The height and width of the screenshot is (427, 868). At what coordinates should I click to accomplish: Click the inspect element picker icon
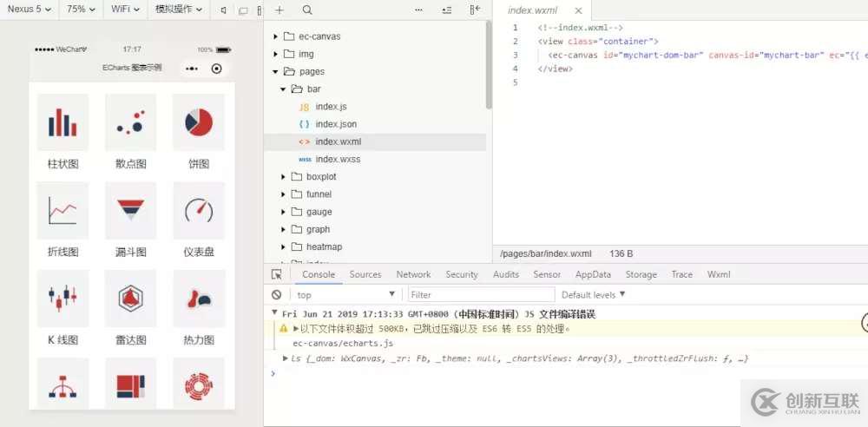(277, 274)
